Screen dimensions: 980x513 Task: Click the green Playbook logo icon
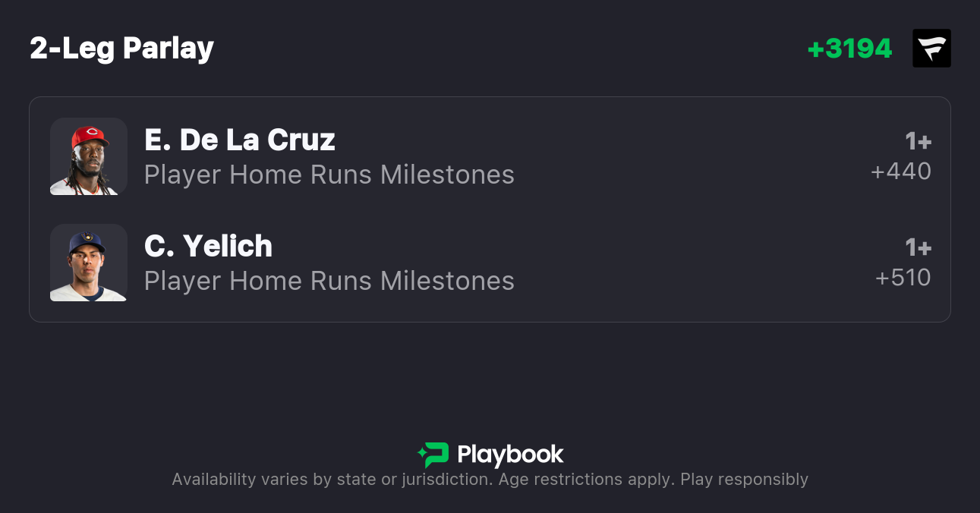point(433,455)
